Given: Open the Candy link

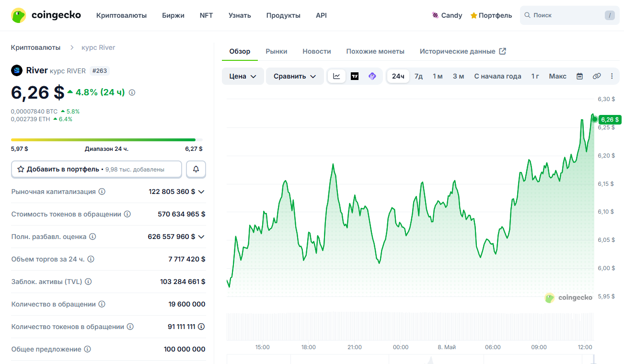Looking at the screenshot, I should 447,15.
